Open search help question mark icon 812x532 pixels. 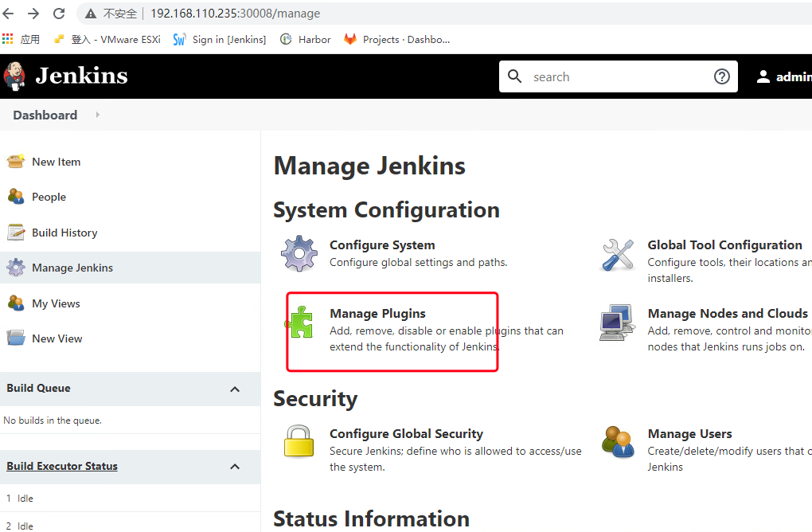722,76
